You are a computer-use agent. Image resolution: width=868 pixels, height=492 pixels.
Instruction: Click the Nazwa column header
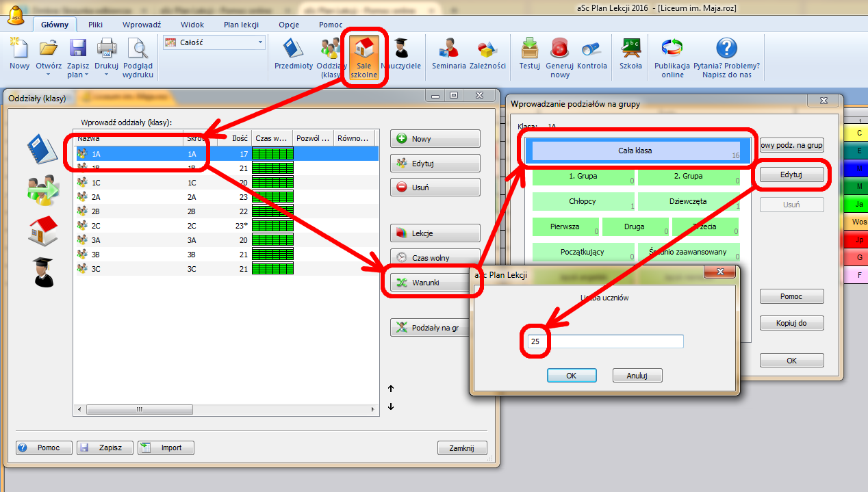point(129,138)
